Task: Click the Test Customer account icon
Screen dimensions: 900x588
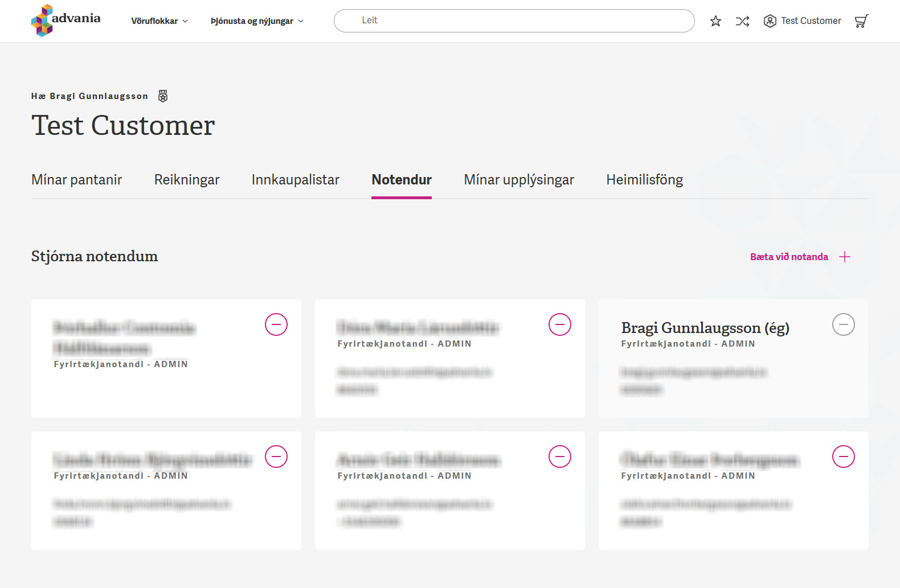Action: tap(770, 21)
